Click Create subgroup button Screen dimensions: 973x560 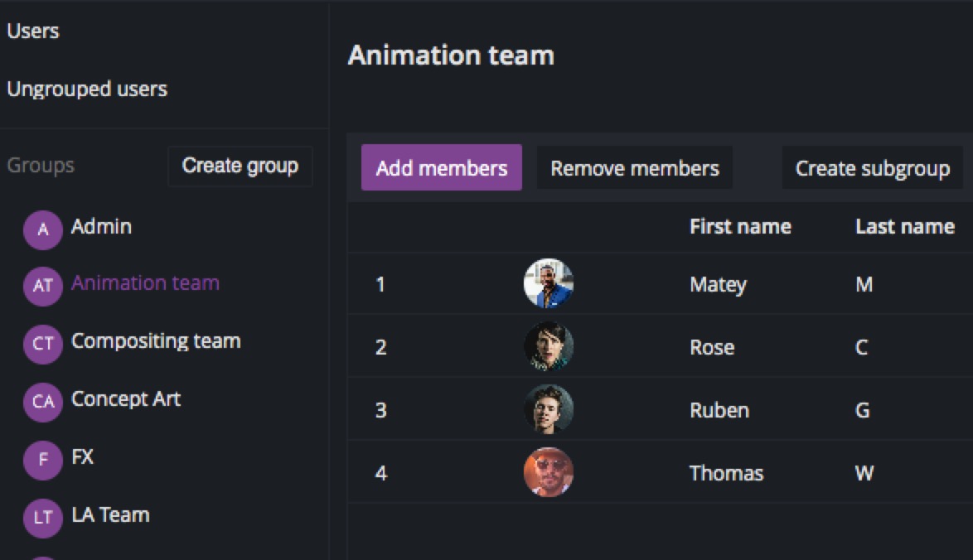(873, 168)
